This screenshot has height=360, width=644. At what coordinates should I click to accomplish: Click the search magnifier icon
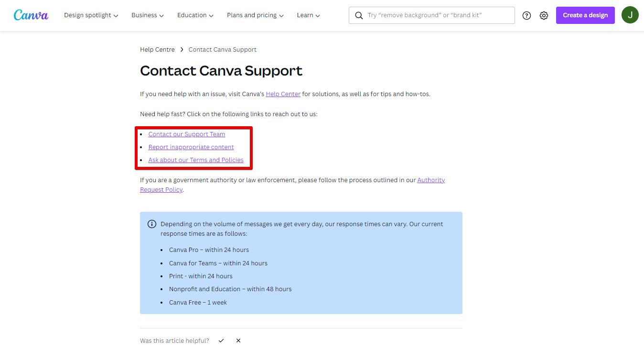pyautogui.click(x=359, y=15)
